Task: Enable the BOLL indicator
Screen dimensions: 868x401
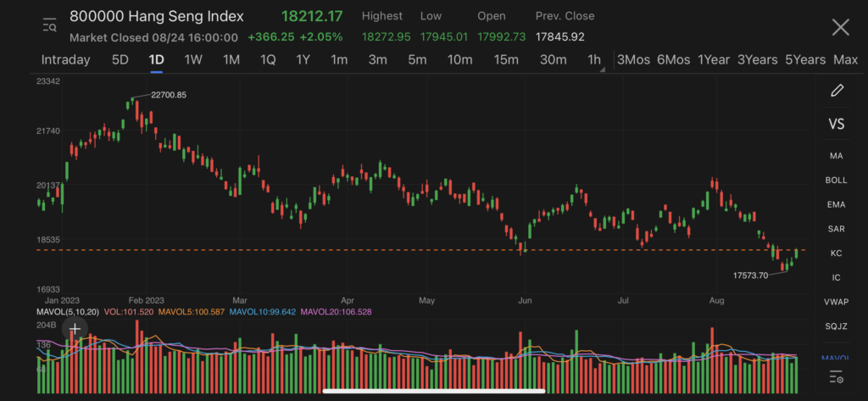Action: 837,180
